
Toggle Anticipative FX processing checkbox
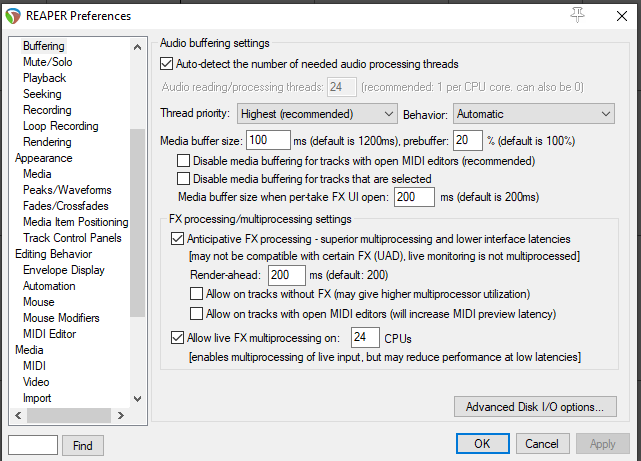click(x=179, y=239)
